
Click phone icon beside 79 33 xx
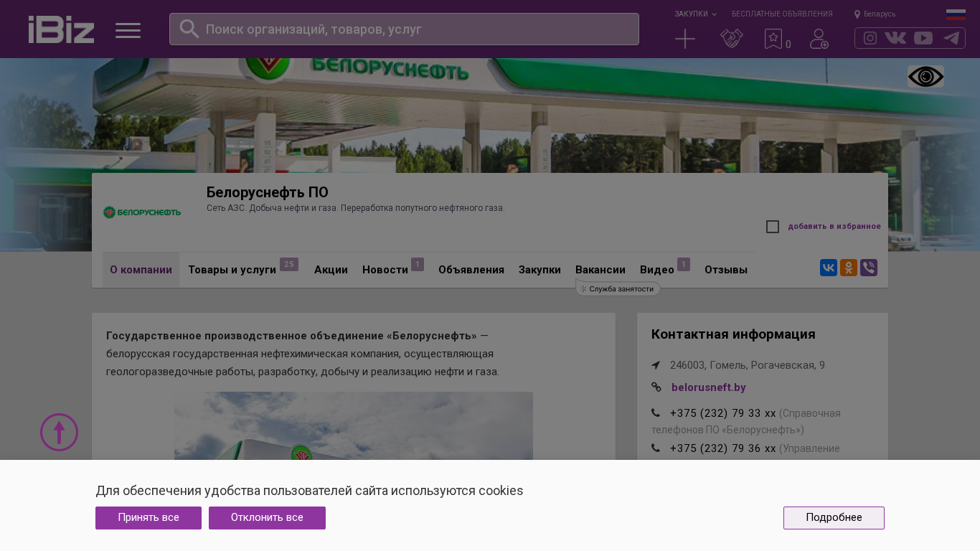point(656,413)
